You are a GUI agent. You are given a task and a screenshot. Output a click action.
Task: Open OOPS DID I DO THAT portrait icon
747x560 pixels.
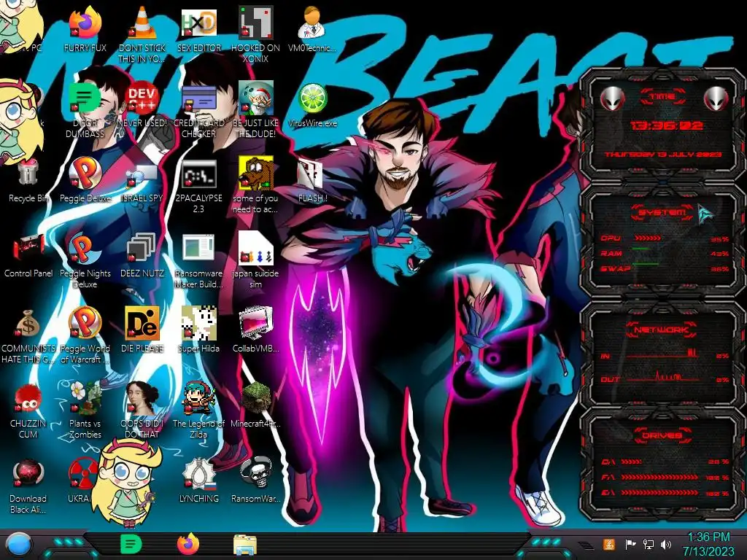point(142,398)
